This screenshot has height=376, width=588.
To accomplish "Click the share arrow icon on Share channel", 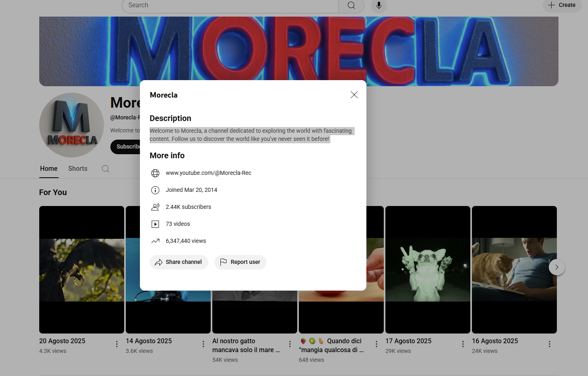I will click(x=159, y=262).
